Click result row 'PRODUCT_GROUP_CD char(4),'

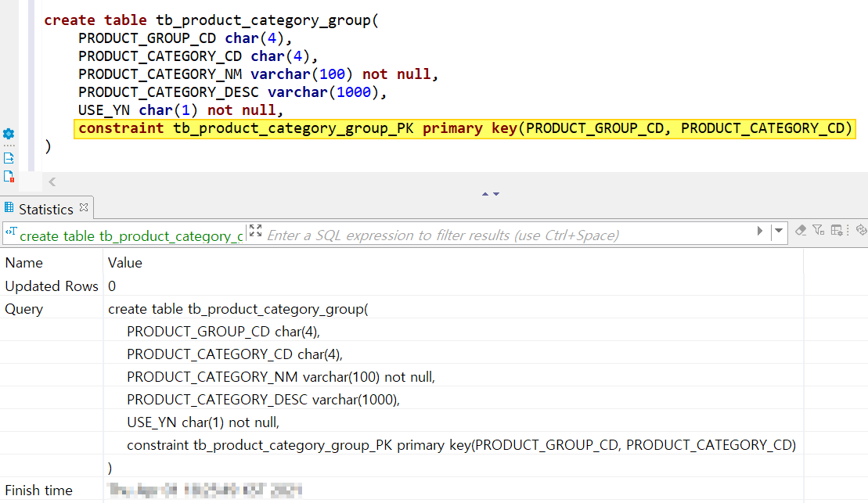click(224, 332)
